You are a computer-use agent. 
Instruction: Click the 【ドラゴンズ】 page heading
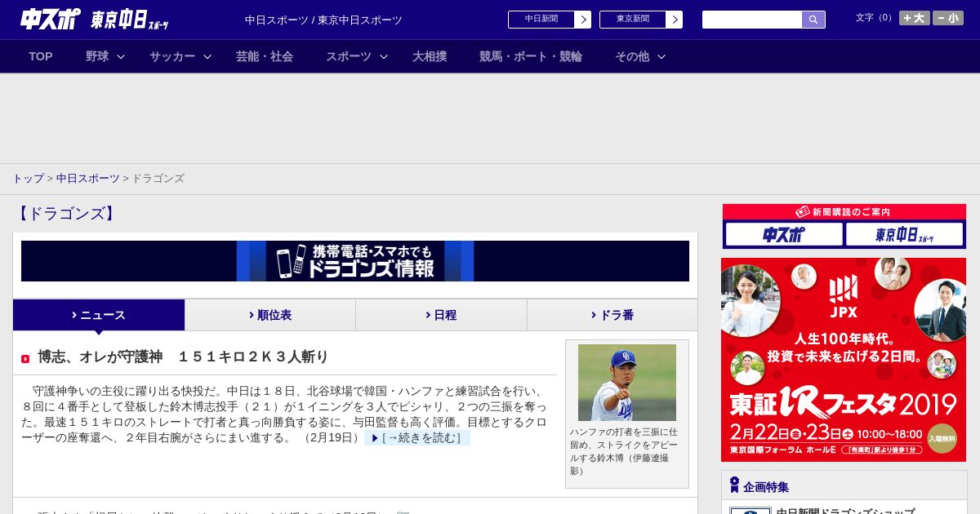click(x=67, y=214)
